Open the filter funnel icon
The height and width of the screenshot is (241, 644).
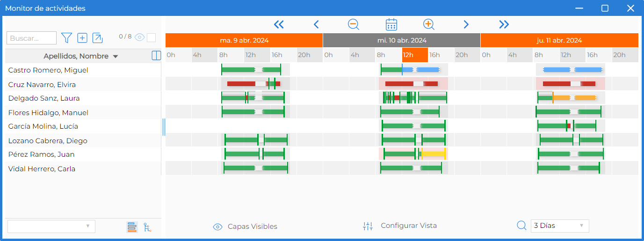point(67,38)
